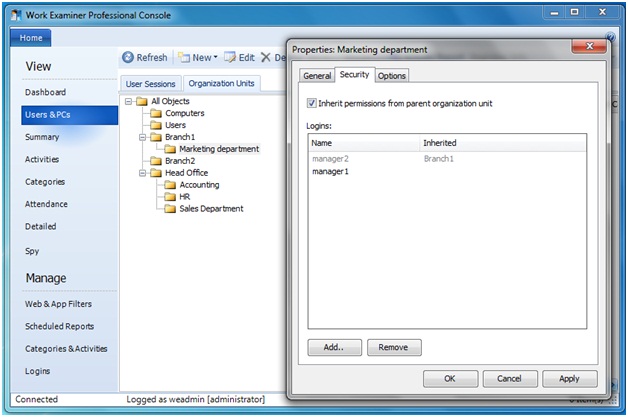Viewport: 628px width, 418px height.
Task: Click the All Objects folder icon
Action: pos(142,101)
